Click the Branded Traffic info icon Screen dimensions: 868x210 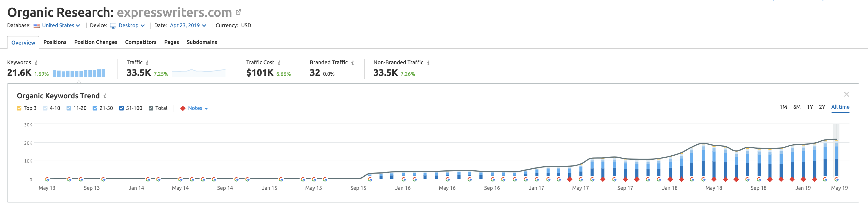click(352, 63)
